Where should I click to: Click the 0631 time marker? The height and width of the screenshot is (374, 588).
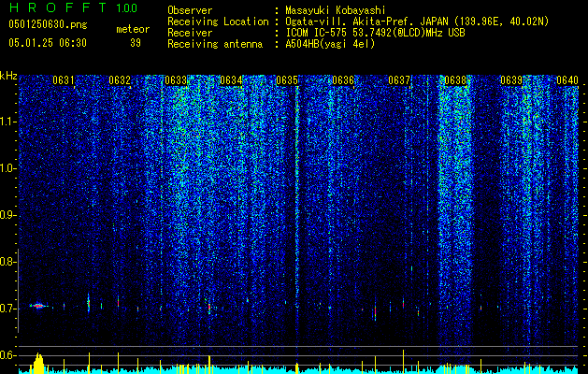click(x=63, y=80)
